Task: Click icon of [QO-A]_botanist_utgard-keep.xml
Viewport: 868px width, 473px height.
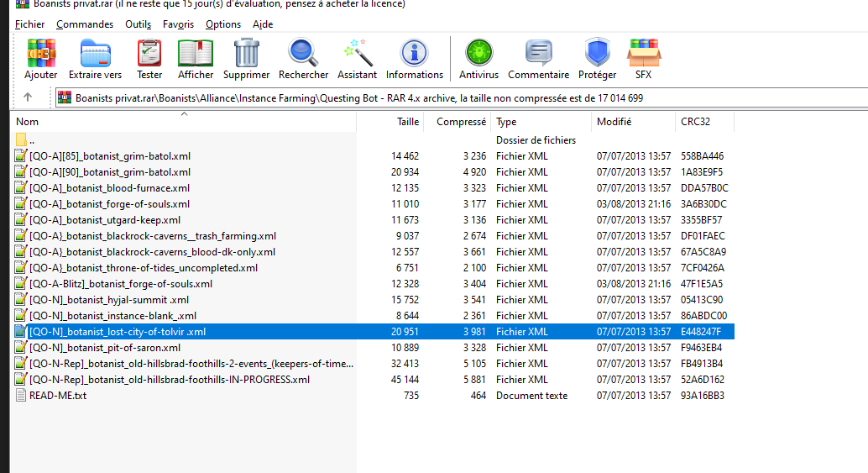Action: pyautogui.click(x=21, y=220)
